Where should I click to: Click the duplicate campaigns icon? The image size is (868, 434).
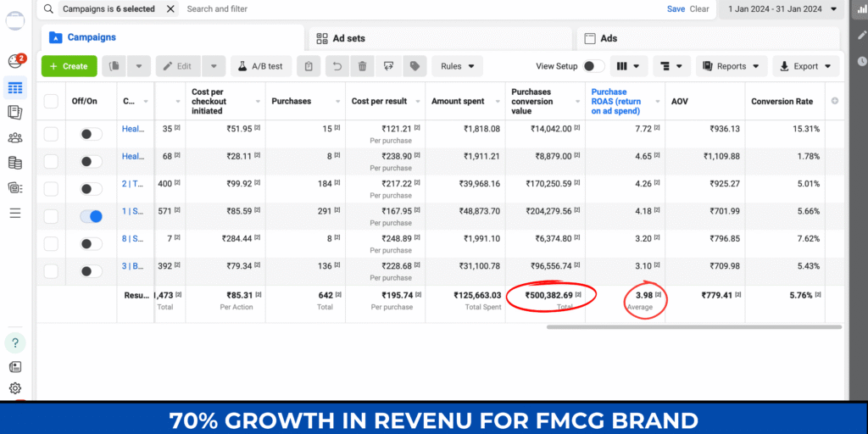114,66
